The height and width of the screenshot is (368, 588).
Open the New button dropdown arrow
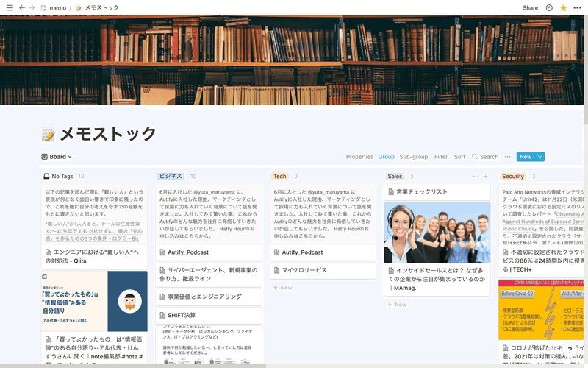[x=540, y=157]
